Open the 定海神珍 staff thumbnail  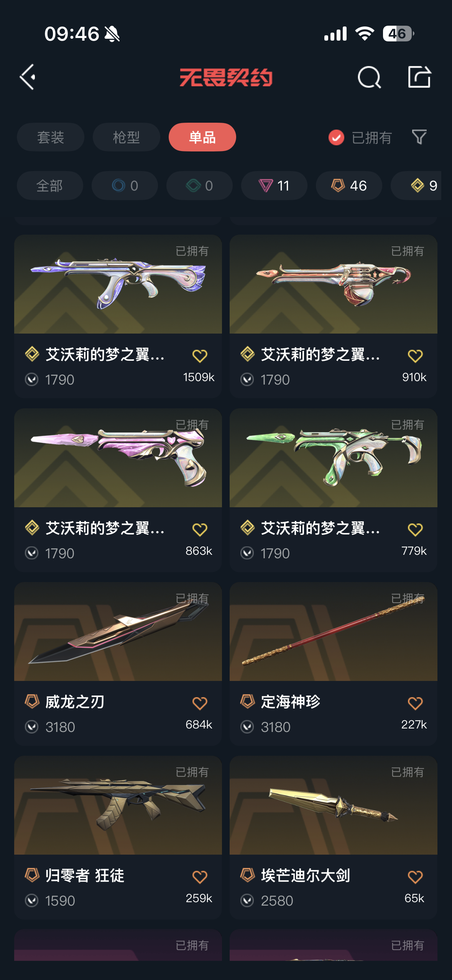(x=334, y=631)
